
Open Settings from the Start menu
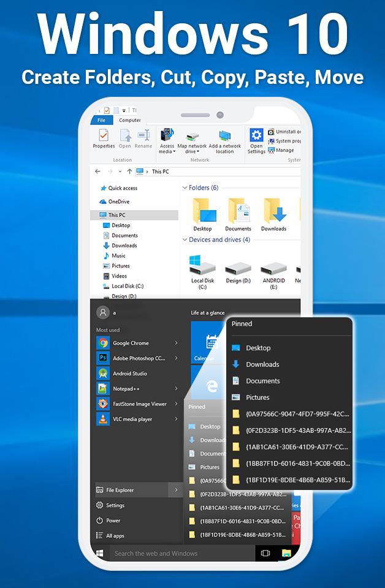point(110,505)
